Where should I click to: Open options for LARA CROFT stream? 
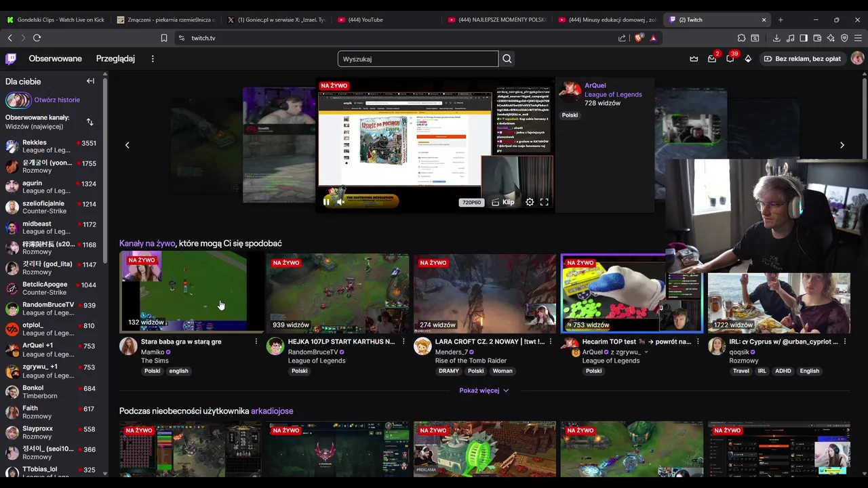(551, 342)
